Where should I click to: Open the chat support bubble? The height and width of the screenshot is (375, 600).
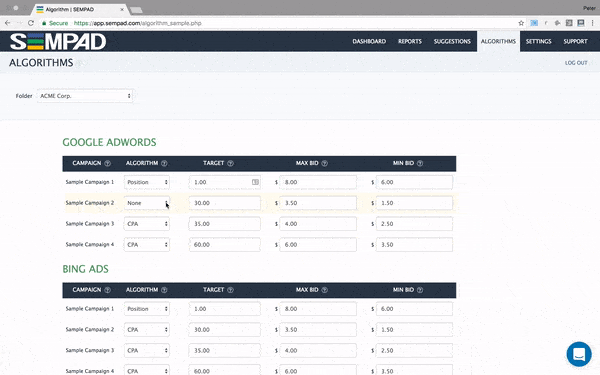[x=579, y=354]
